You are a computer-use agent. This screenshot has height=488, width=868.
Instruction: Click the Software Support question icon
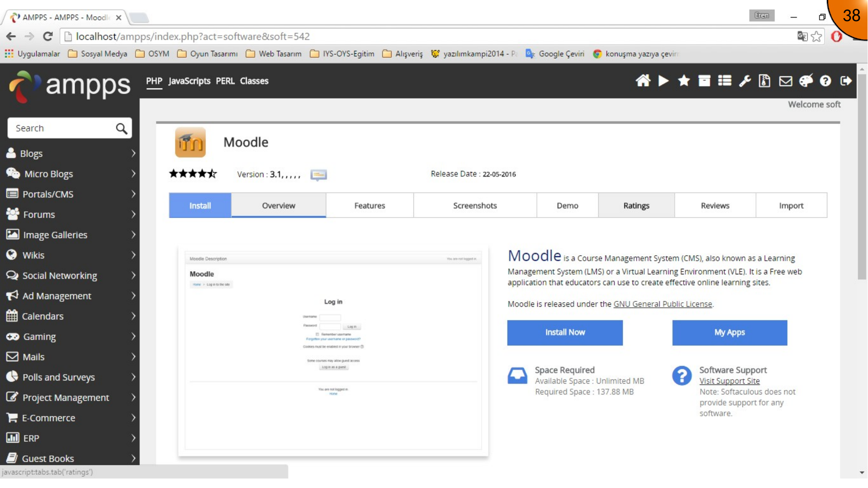682,375
